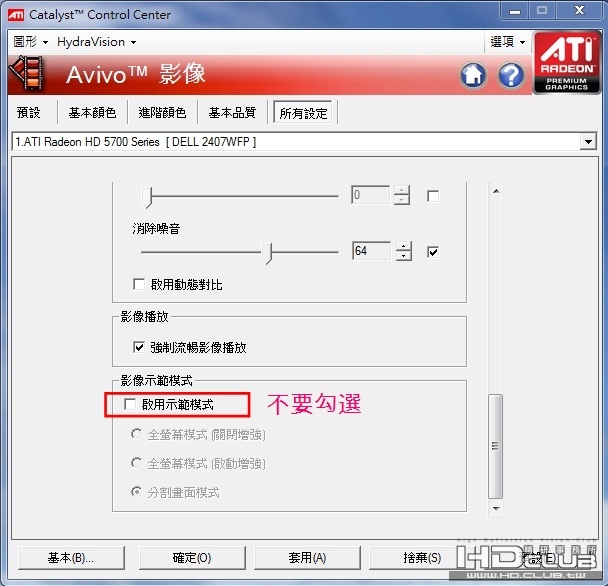
Task: Select the 全螢幕模式 (關閉增強) radio button
Action: click(x=136, y=434)
